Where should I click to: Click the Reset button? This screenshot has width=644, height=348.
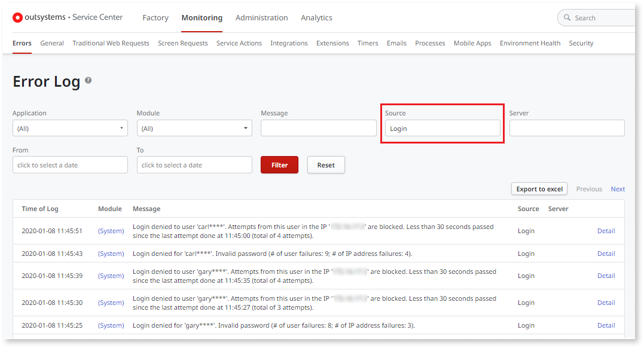click(x=326, y=165)
